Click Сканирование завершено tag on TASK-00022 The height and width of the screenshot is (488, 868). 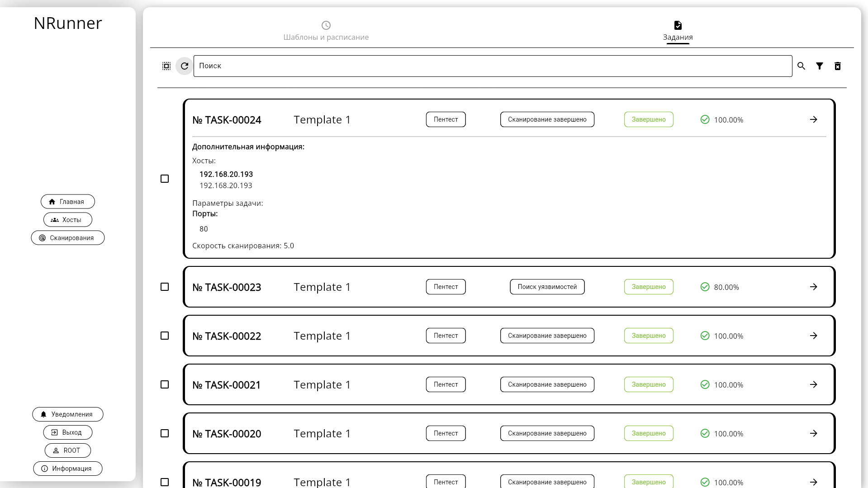point(547,336)
